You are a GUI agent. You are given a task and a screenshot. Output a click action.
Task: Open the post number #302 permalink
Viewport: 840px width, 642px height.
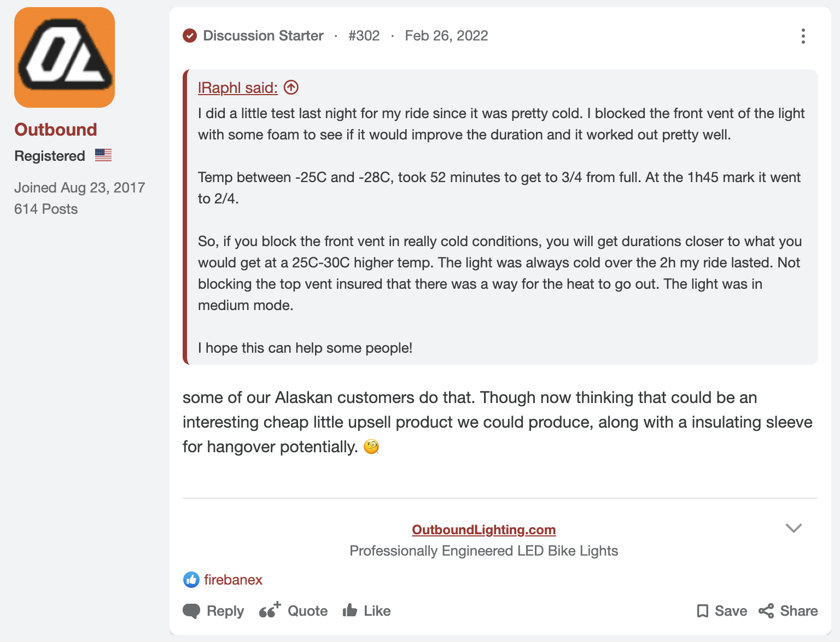tap(364, 36)
